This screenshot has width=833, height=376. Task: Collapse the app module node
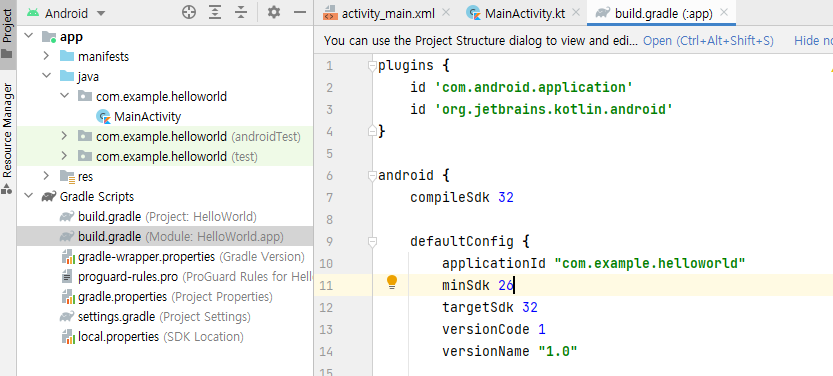tap(28, 37)
